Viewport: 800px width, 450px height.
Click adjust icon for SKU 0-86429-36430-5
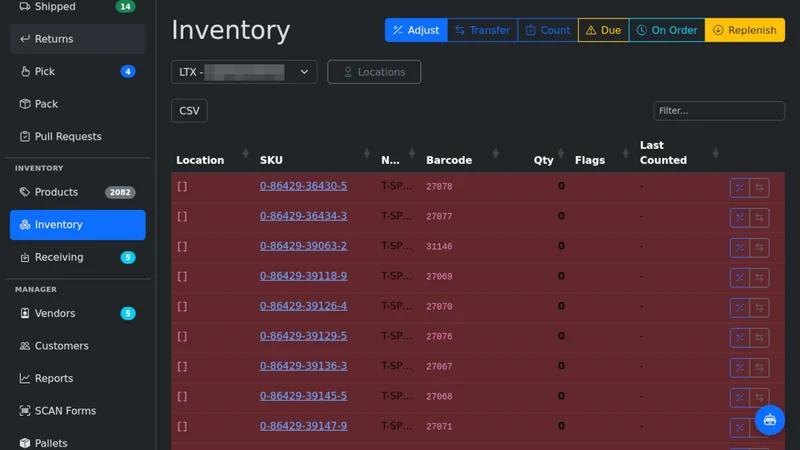click(740, 188)
